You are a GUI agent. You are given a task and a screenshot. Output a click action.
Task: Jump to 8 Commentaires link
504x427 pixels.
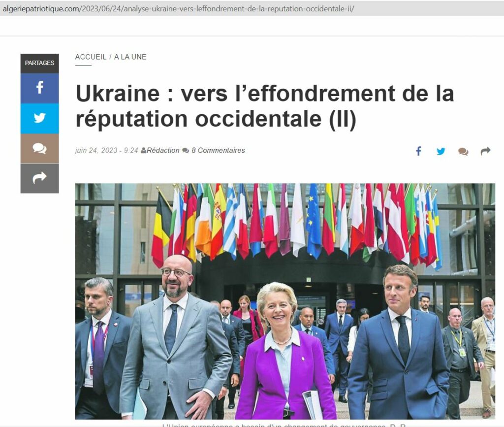tap(218, 151)
